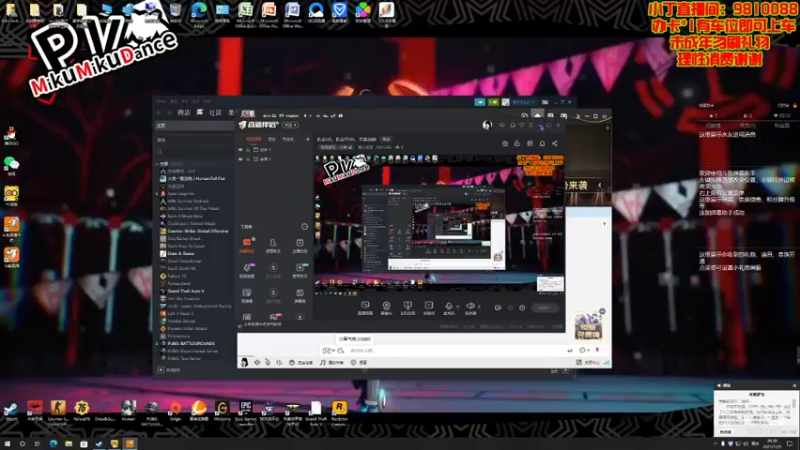This screenshot has width=800, height=450.
Task: Click the red microphone icon beside the chat input
Action: pos(597,351)
